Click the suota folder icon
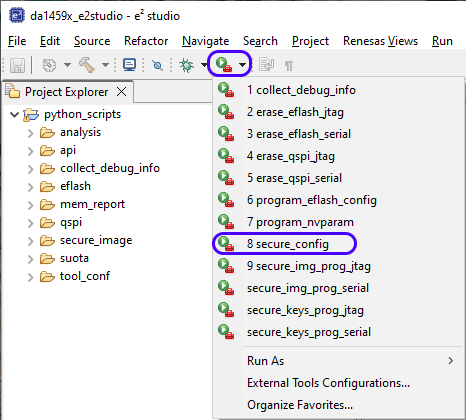 coord(47,258)
